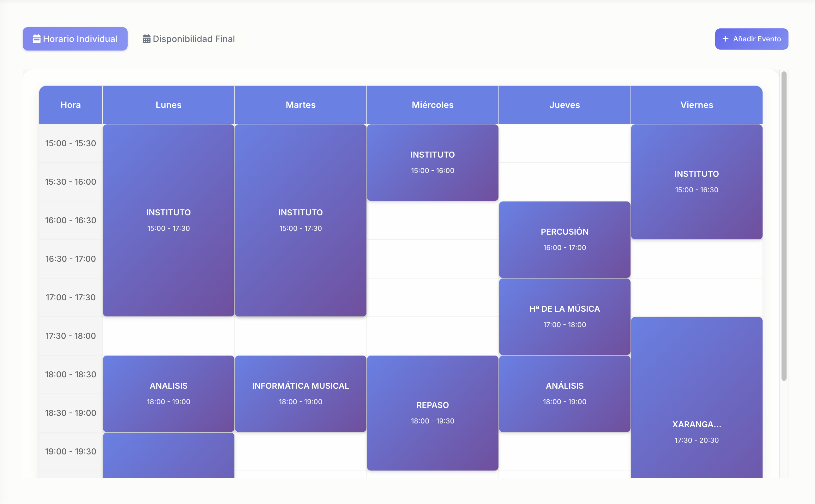Screen dimensions: 815x504
Task: Click the Hora column header
Action: pos(71,105)
